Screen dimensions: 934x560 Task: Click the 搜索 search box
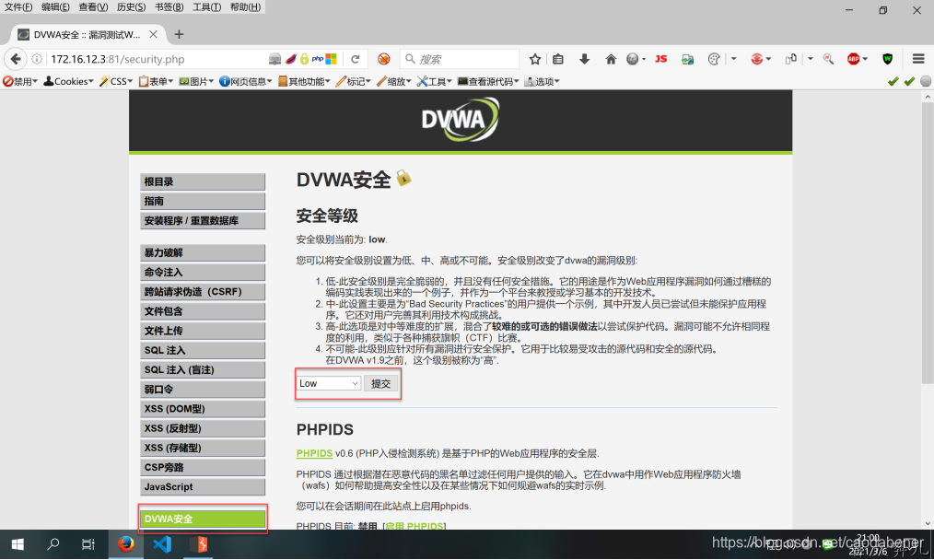click(460, 59)
